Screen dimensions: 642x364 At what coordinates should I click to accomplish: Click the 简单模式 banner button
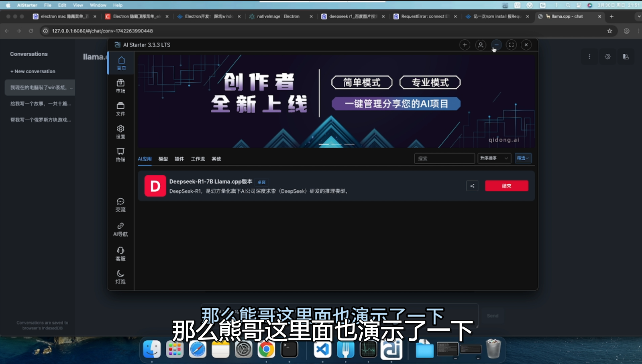pyautogui.click(x=362, y=82)
